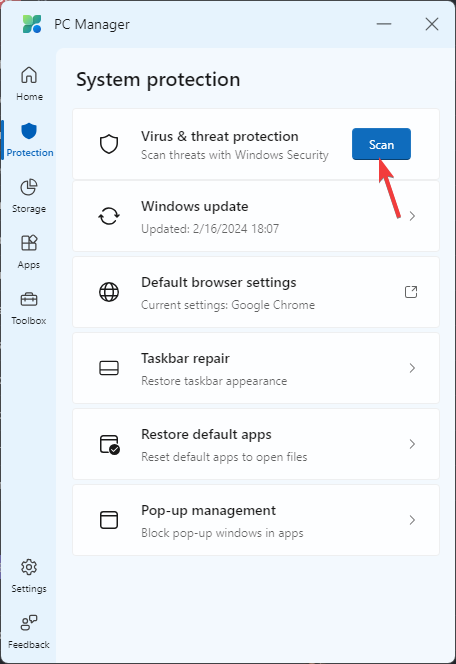Click the Scan button
Screen dimensions: 456x664
[x=381, y=144]
